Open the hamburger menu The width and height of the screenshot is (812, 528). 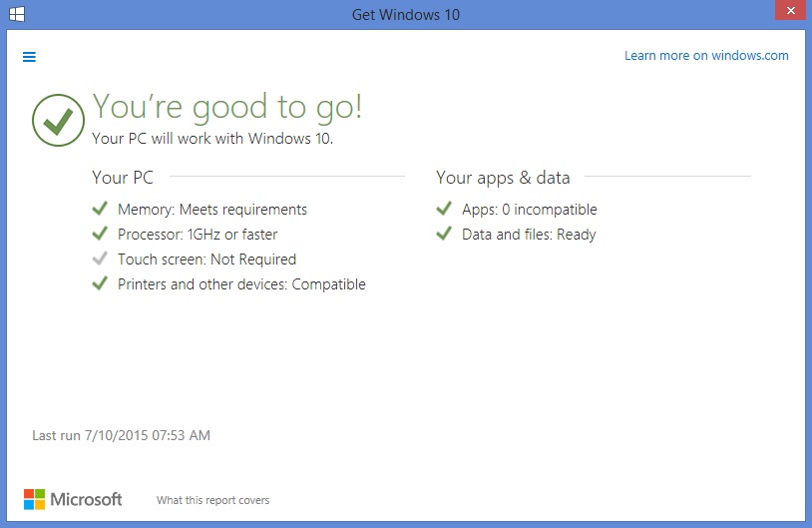[29, 57]
